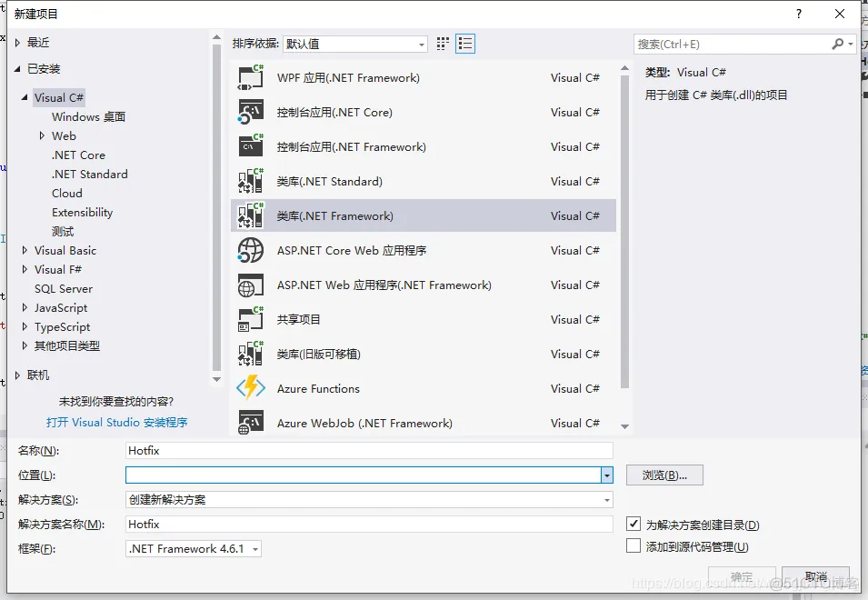This screenshot has width=868, height=600.
Task: Click the template list vertical scrollbar thumb
Action: (625, 232)
